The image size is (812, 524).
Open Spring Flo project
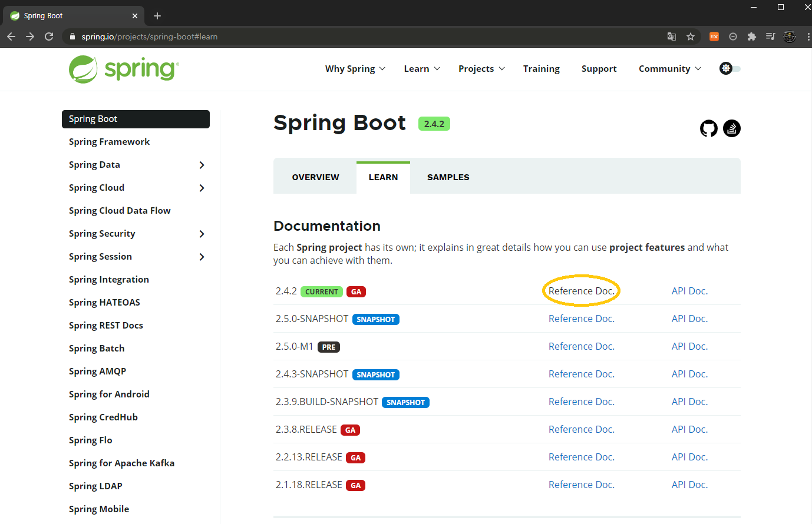tap(91, 440)
